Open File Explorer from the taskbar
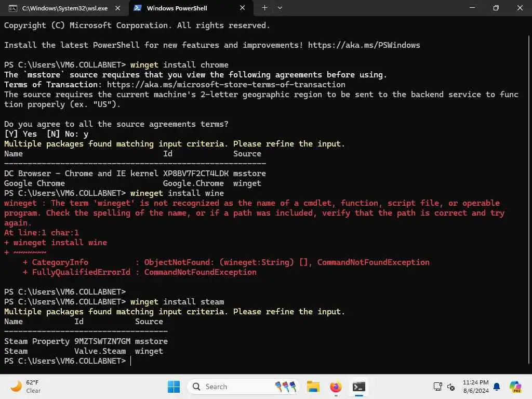This screenshot has width=532, height=399. [313, 387]
